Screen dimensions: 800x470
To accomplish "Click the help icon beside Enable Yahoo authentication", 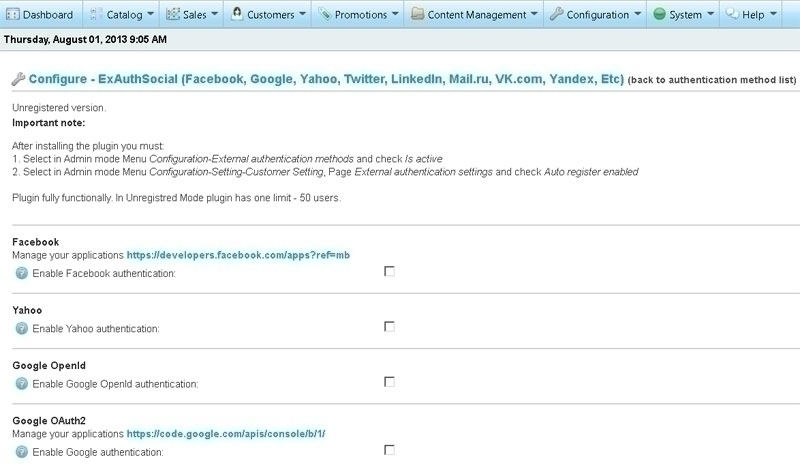I will [x=21, y=328].
